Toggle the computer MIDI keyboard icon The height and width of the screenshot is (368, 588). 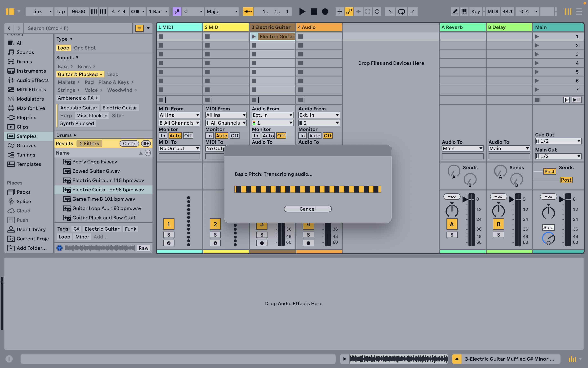tap(464, 11)
